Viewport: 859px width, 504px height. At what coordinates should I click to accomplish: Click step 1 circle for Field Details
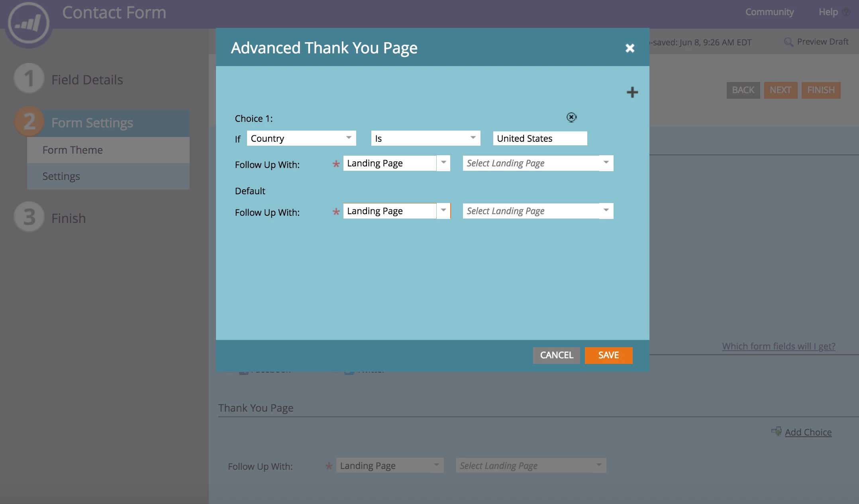coord(29,78)
